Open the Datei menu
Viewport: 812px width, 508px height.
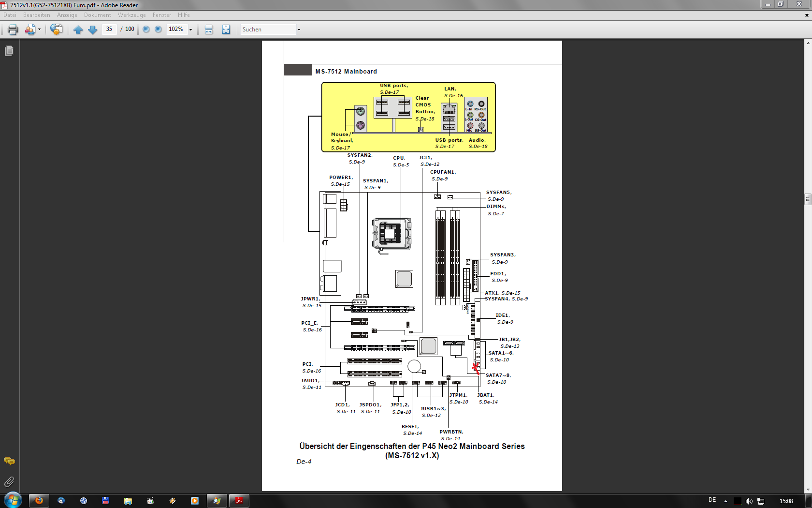pyautogui.click(x=10, y=15)
